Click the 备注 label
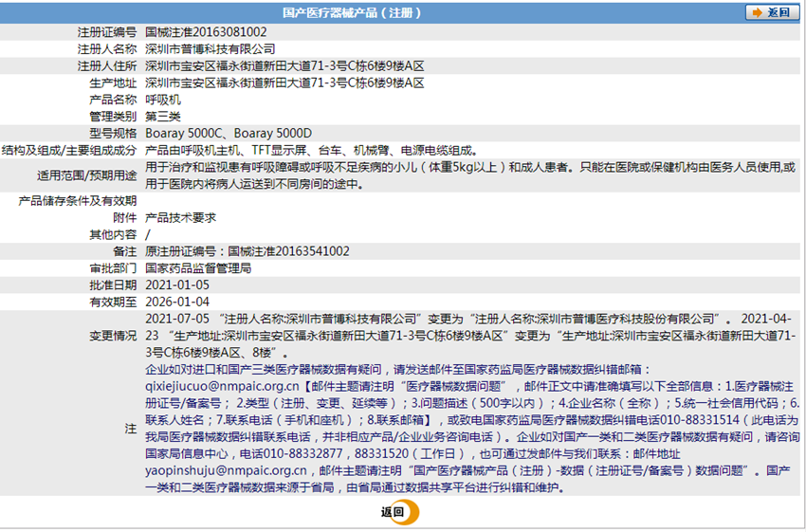The height and width of the screenshot is (532, 806). click(125, 251)
